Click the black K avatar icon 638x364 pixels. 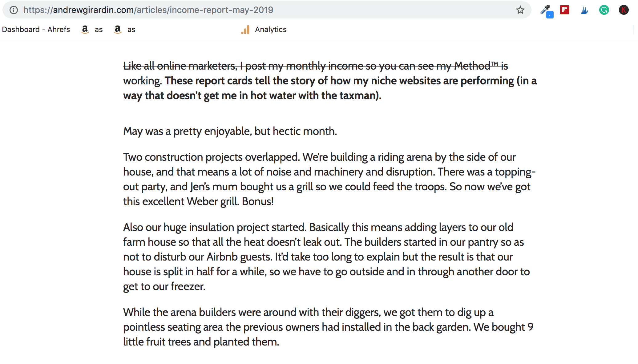point(624,10)
